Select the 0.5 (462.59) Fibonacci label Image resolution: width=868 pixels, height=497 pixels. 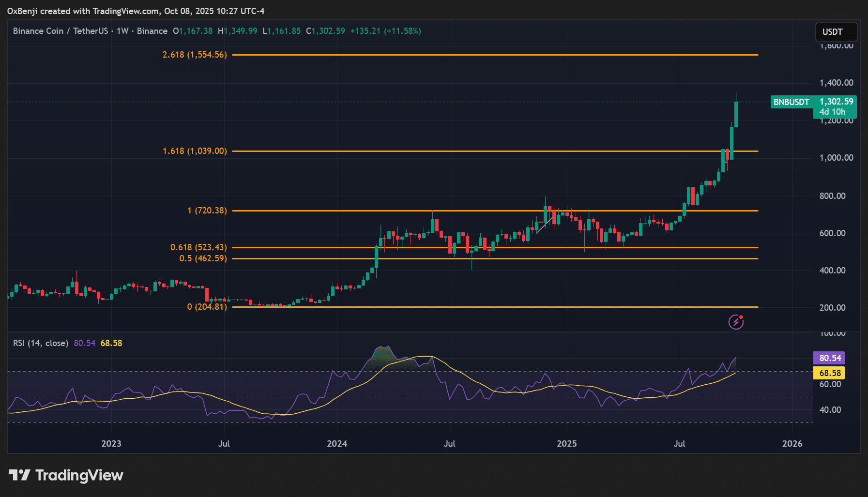[x=203, y=258]
